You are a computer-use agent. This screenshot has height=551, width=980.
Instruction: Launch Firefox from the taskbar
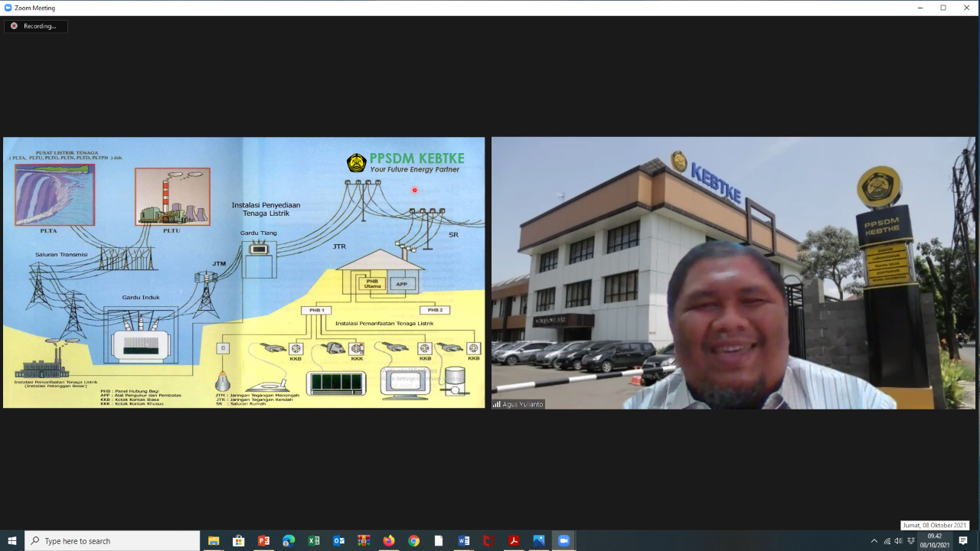pyautogui.click(x=389, y=540)
